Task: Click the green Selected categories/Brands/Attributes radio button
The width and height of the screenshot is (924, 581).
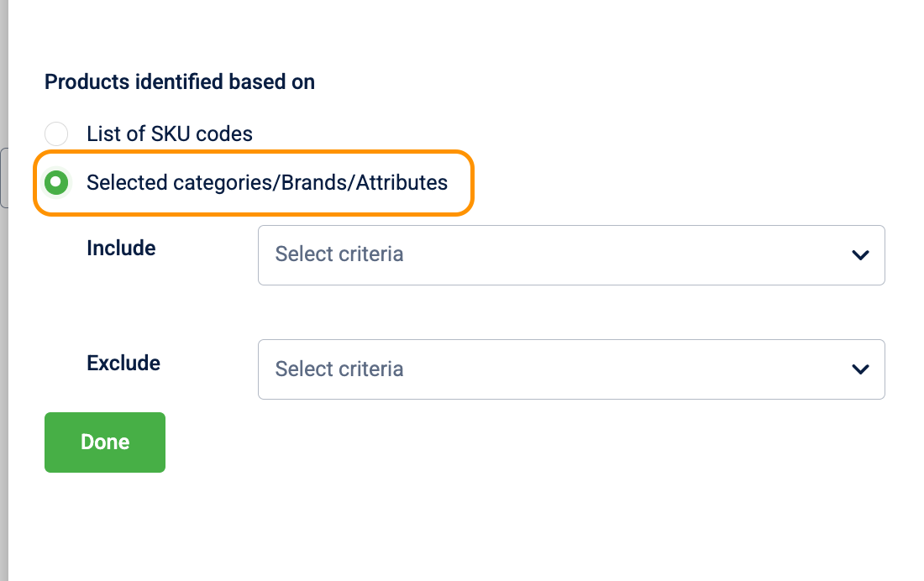Action: pyautogui.click(x=56, y=182)
